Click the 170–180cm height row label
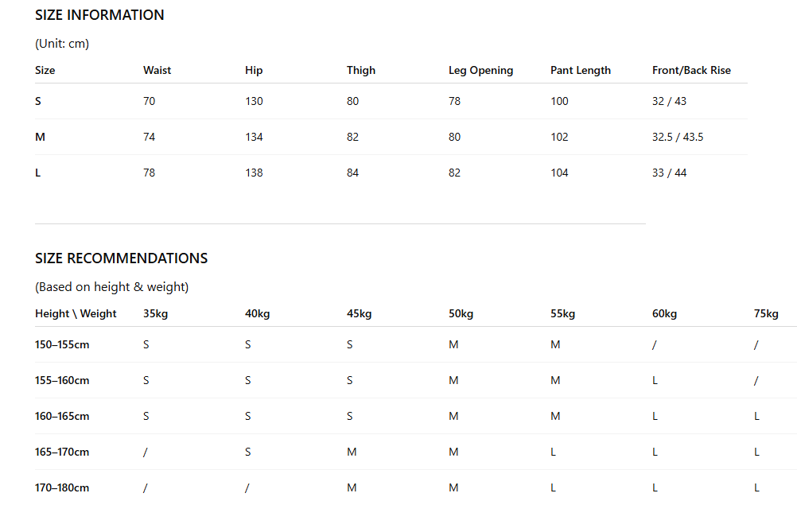The height and width of the screenshot is (532, 797). click(62, 487)
